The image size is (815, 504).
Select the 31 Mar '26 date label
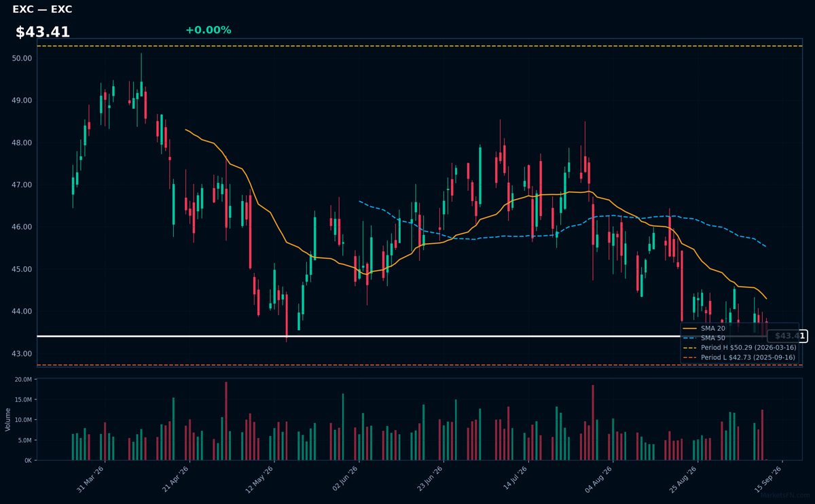click(x=90, y=479)
